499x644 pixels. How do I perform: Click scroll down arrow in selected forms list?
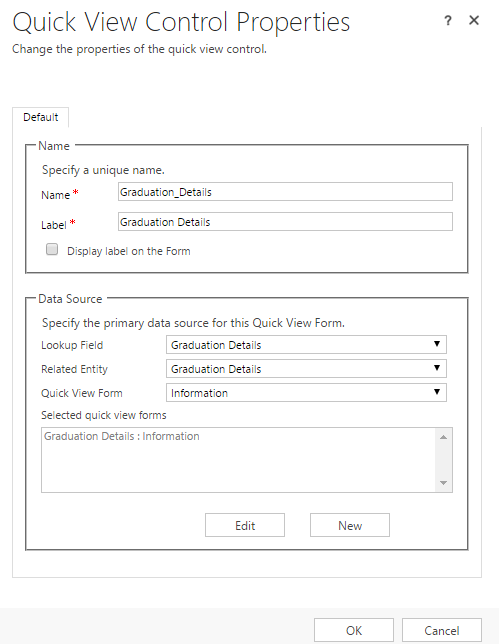point(443,483)
